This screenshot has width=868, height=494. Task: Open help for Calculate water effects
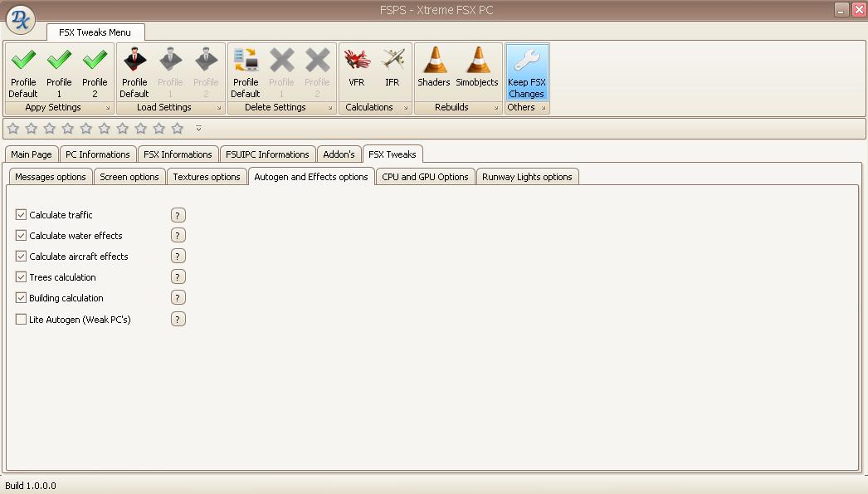[178, 235]
